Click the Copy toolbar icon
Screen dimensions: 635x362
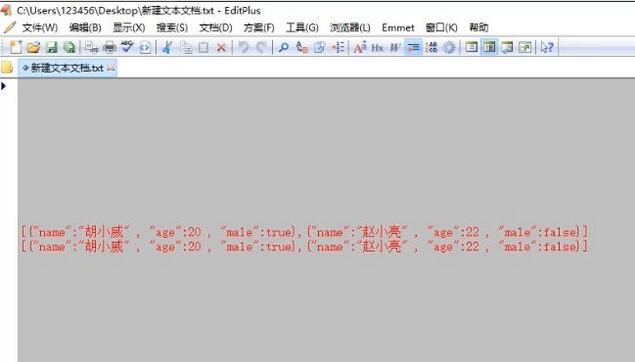coord(186,47)
